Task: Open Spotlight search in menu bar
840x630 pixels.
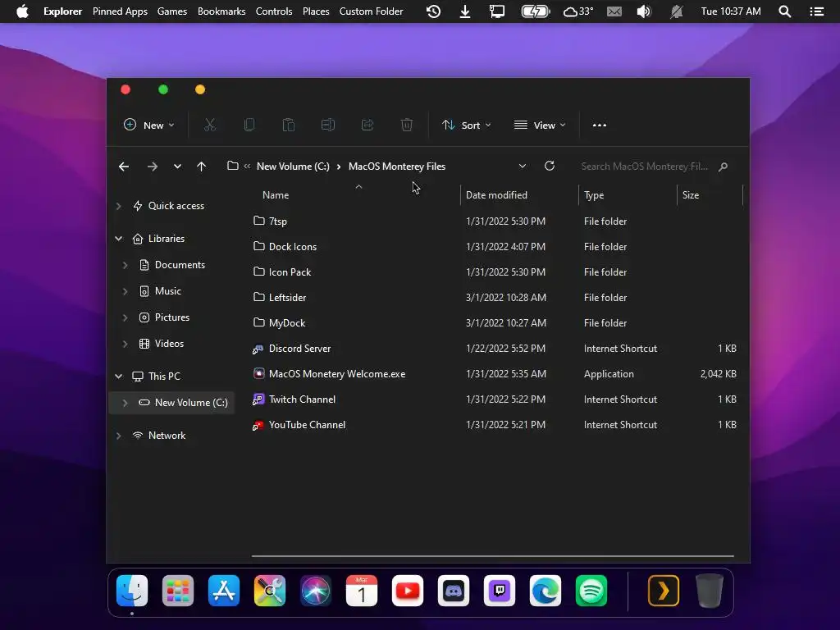Action: (x=785, y=11)
